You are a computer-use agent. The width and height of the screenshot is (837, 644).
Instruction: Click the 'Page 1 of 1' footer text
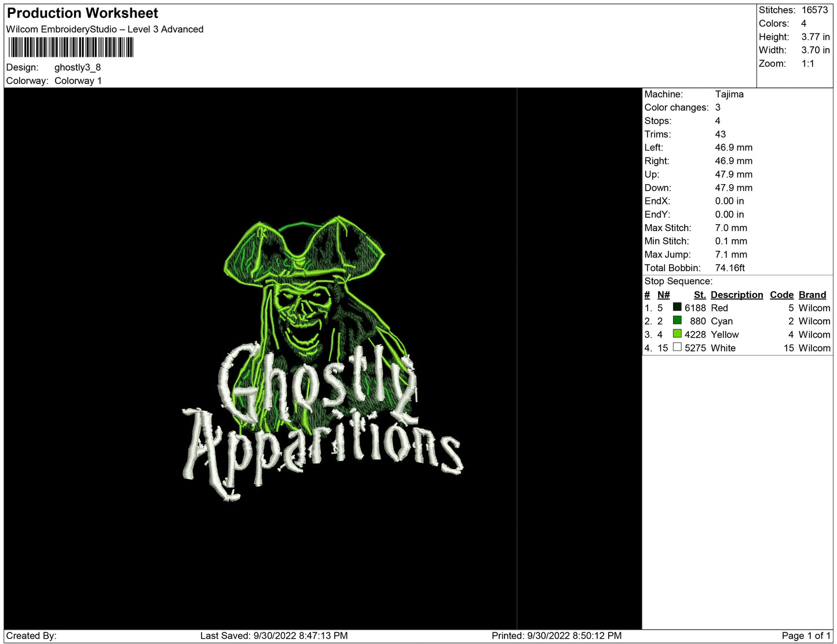(x=805, y=635)
